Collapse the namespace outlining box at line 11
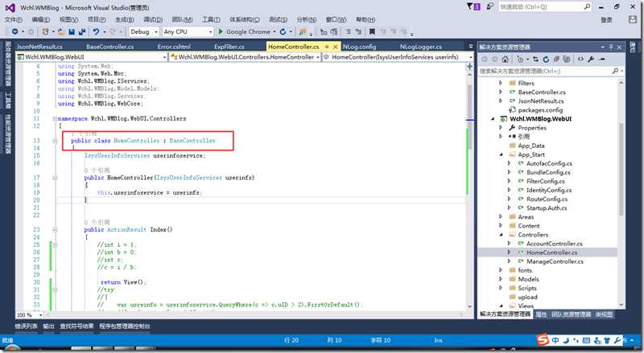 click(55, 119)
